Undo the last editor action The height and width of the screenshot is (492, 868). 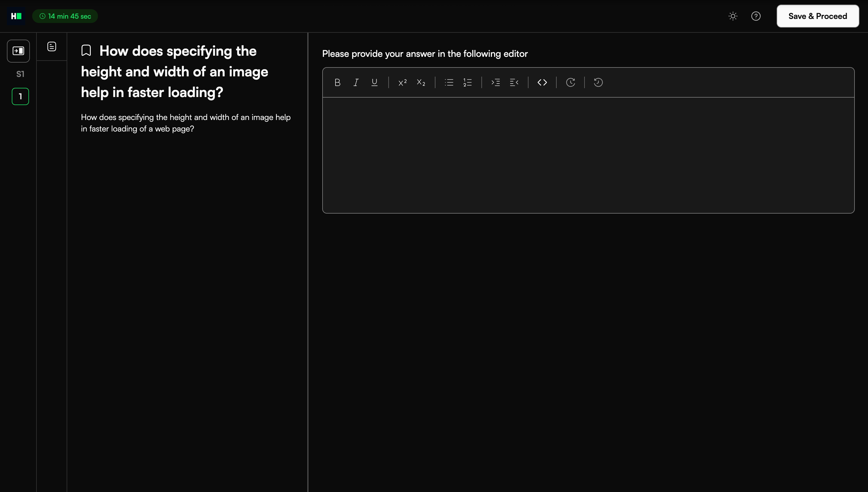[x=598, y=82]
